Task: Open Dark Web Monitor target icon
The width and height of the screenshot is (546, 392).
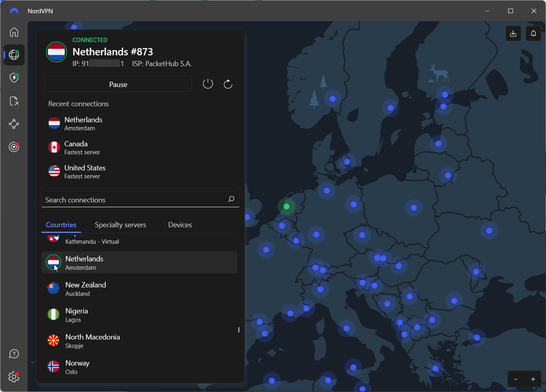Action: click(x=14, y=147)
